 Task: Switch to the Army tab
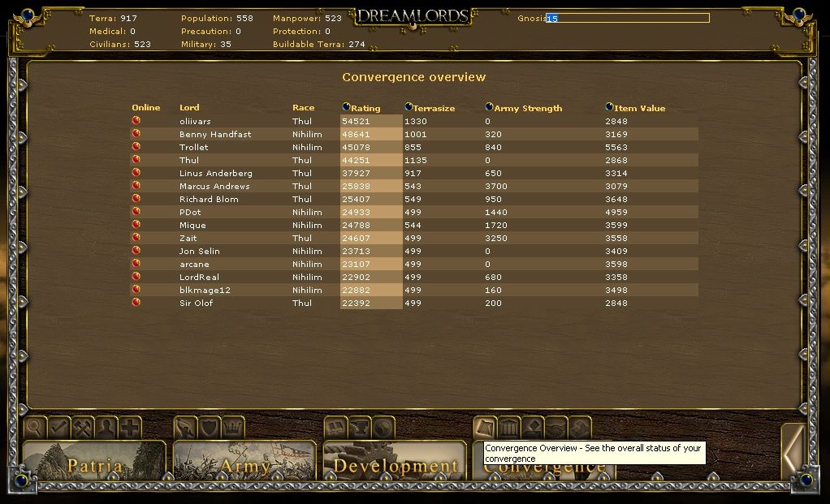point(244,461)
